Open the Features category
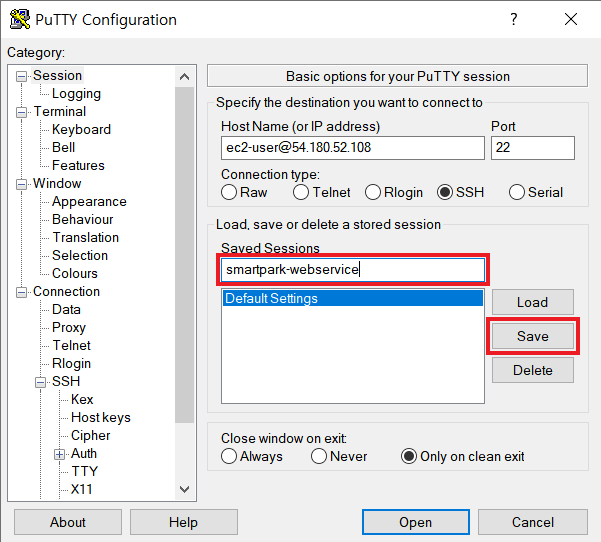 (x=78, y=166)
